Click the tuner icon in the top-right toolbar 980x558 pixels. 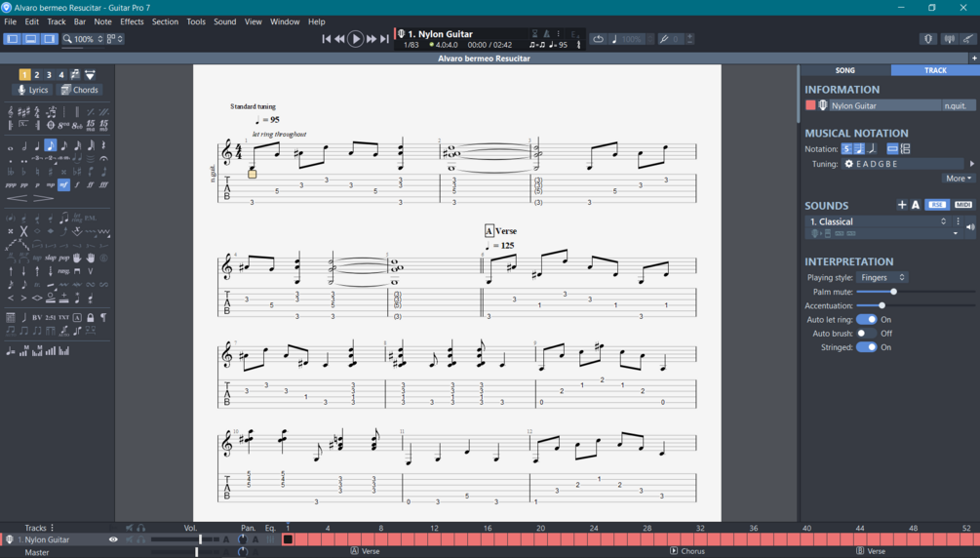[x=949, y=39]
